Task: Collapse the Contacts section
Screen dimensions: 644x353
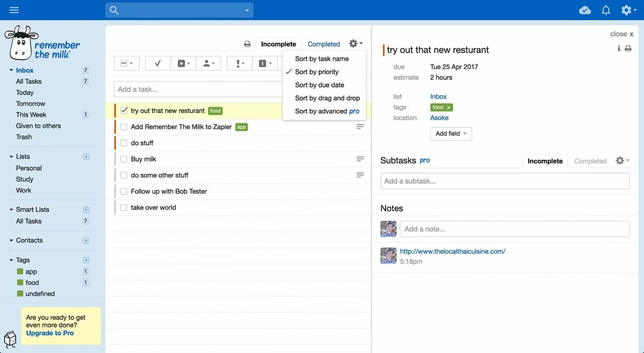Action: click(x=11, y=241)
